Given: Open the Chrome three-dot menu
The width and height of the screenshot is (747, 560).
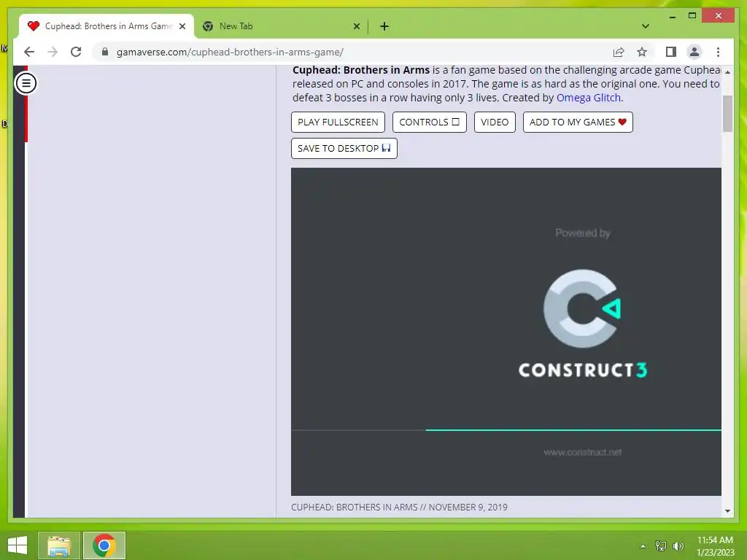Looking at the screenshot, I should [718, 52].
